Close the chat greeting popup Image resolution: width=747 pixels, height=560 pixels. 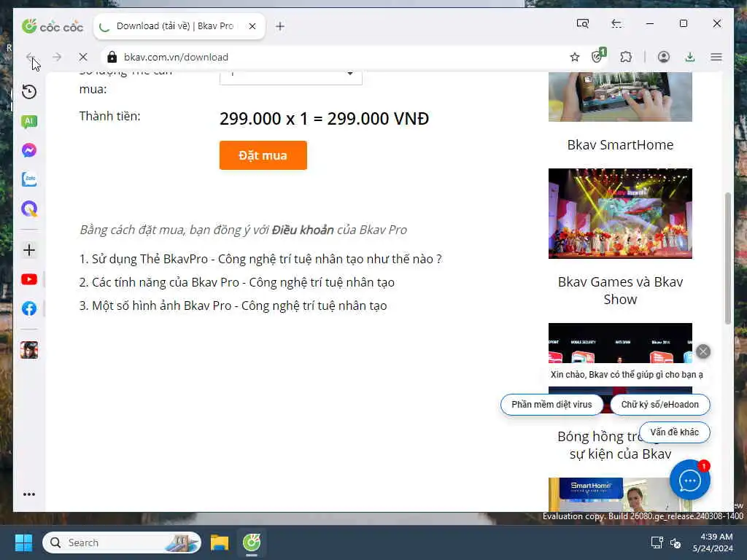point(703,351)
